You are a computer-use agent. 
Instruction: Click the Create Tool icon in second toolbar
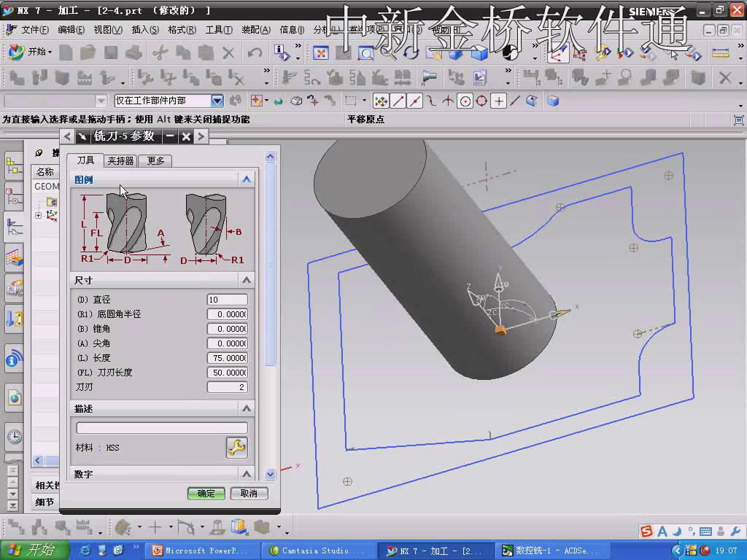tap(39, 77)
